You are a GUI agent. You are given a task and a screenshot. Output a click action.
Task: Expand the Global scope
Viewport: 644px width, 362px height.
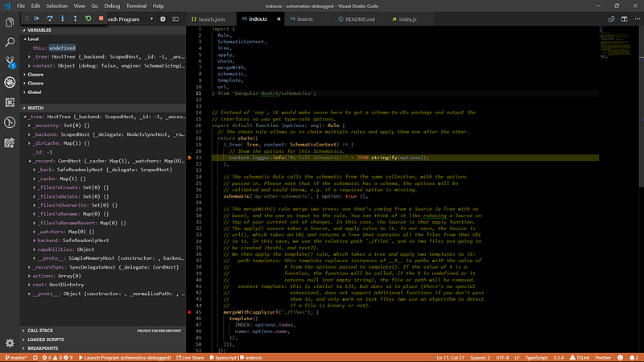pos(33,92)
